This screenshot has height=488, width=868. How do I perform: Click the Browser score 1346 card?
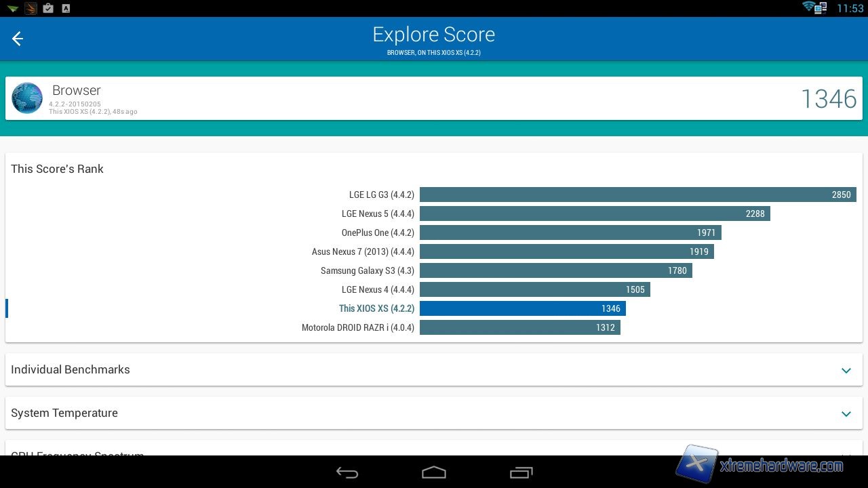tap(434, 98)
